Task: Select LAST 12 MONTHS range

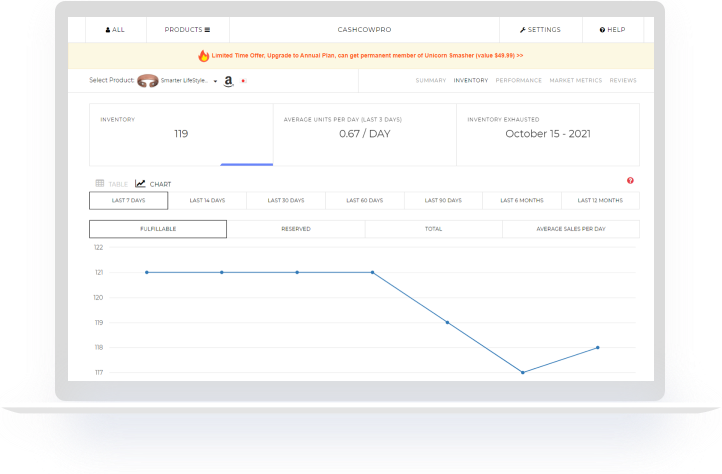Action: point(600,200)
